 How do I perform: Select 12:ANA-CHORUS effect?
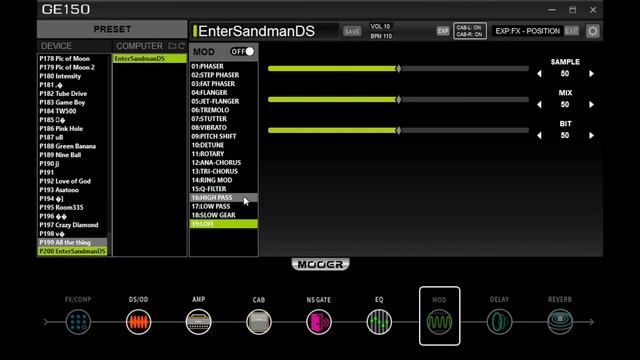pos(224,162)
